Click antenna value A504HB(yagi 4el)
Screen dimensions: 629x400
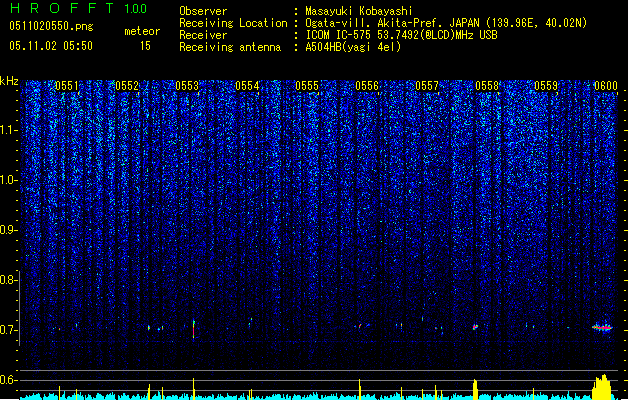point(353,47)
